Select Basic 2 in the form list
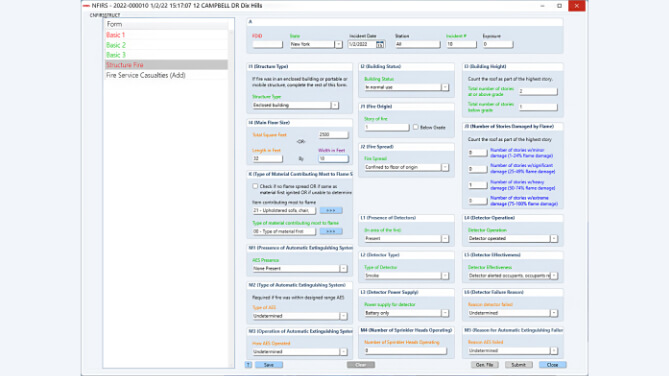The image size is (669, 376). (x=166, y=45)
